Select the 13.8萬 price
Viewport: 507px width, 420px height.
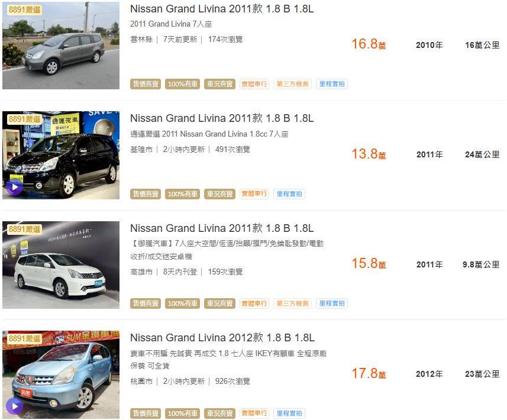coord(369,154)
